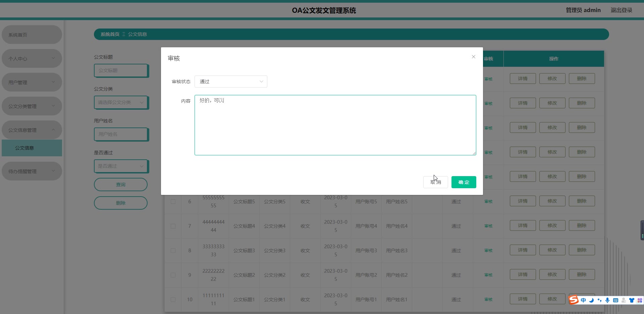Click 删除 for 公文标题5 row
This screenshot has height=314, width=644.
point(582,201)
